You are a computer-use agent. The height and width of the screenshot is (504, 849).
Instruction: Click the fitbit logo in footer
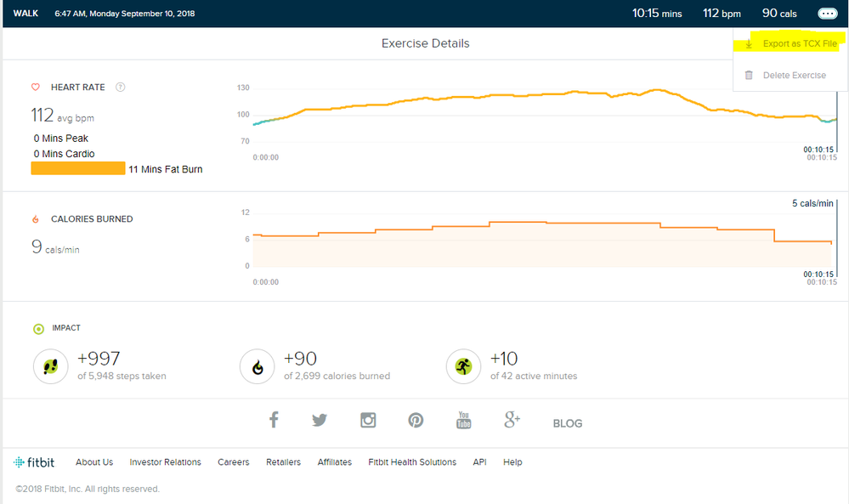click(x=34, y=462)
